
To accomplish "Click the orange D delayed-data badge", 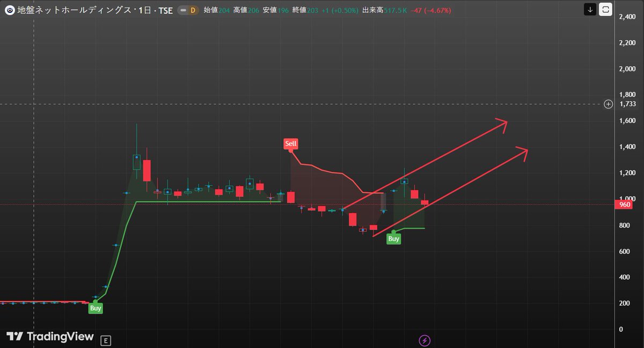I will (193, 10).
